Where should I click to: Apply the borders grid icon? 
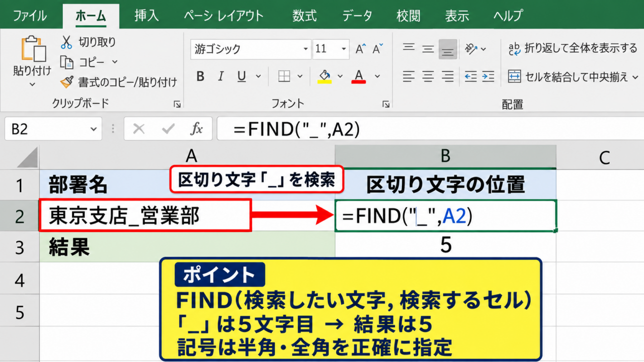pos(284,76)
